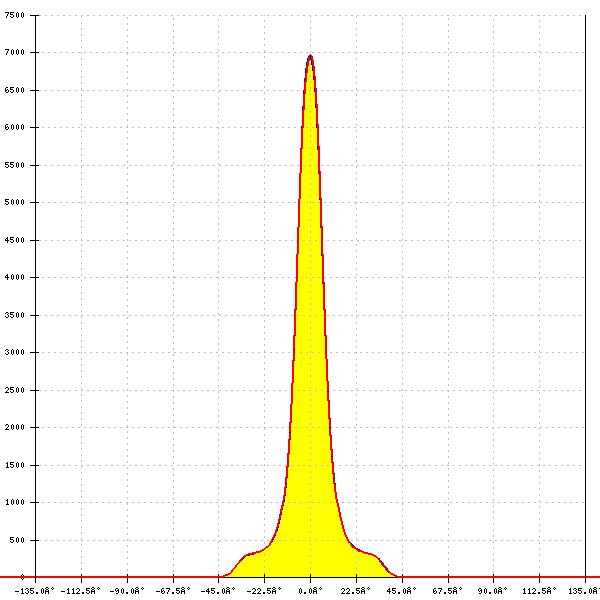The width and height of the screenshot is (600, 600).
Task: Click the -45.0° x-axis label
Action: [x=218, y=590]
